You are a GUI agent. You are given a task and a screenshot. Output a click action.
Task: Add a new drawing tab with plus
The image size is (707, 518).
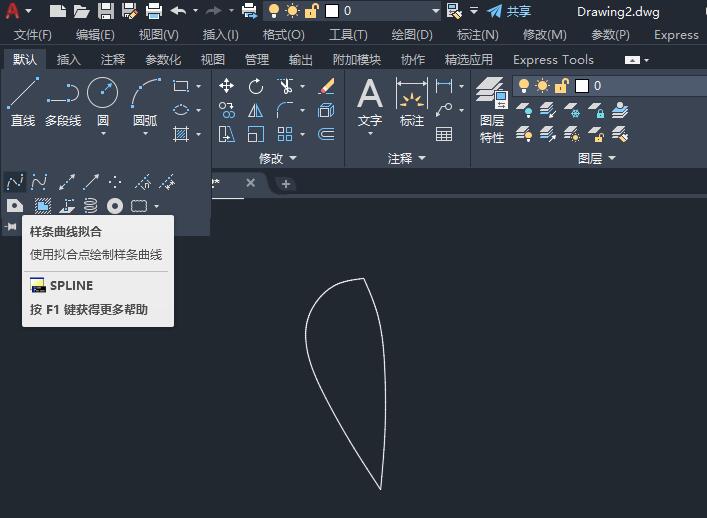click(x=285, y=183)
